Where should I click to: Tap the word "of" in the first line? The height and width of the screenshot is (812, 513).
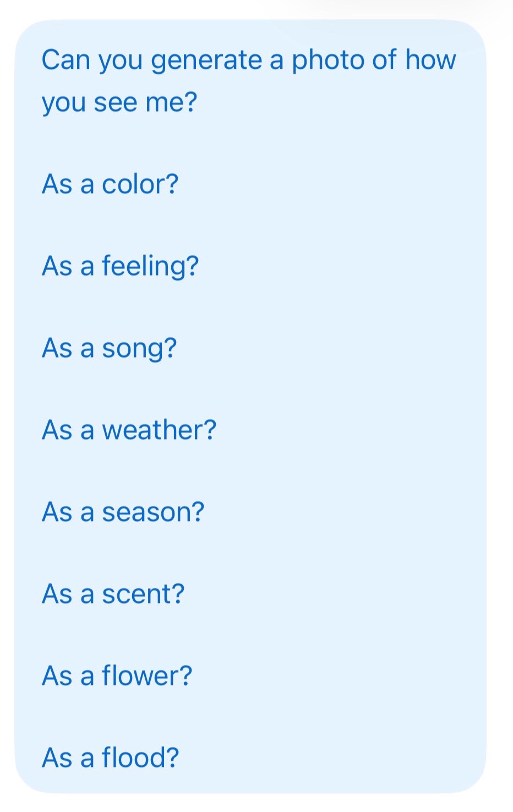point(385,59)
